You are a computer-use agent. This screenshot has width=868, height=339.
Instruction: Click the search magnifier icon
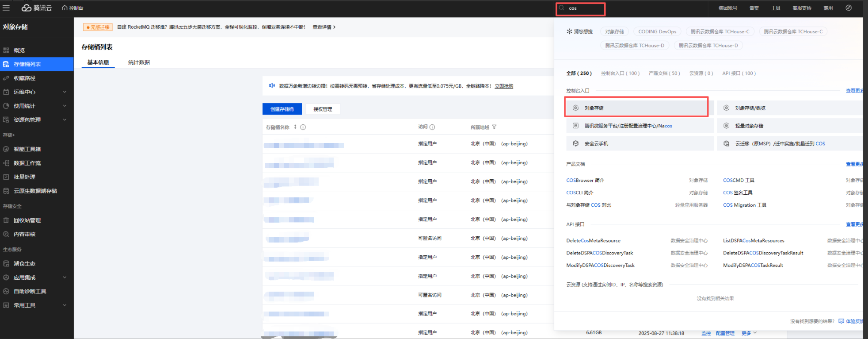(562, 8)
